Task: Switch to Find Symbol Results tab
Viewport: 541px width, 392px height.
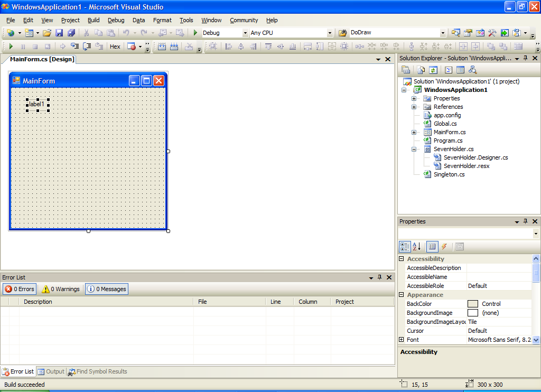Action: (x=98, y=371)
